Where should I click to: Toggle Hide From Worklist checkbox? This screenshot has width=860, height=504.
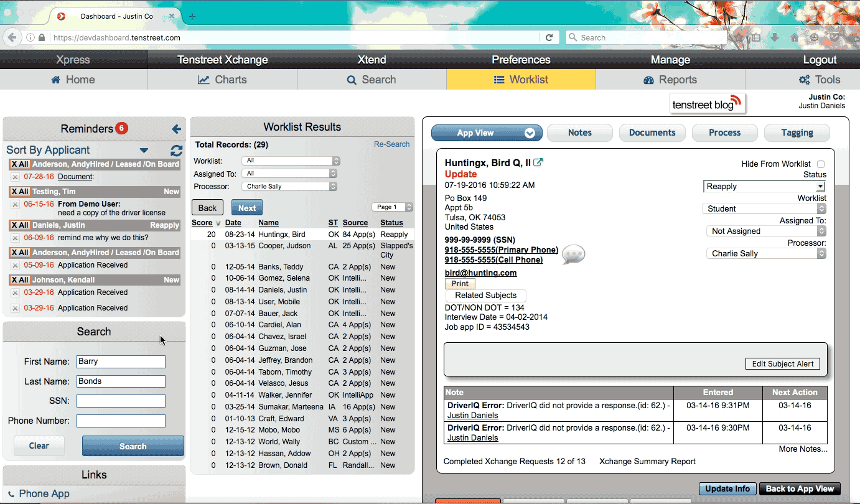click(x=821, y=164)
